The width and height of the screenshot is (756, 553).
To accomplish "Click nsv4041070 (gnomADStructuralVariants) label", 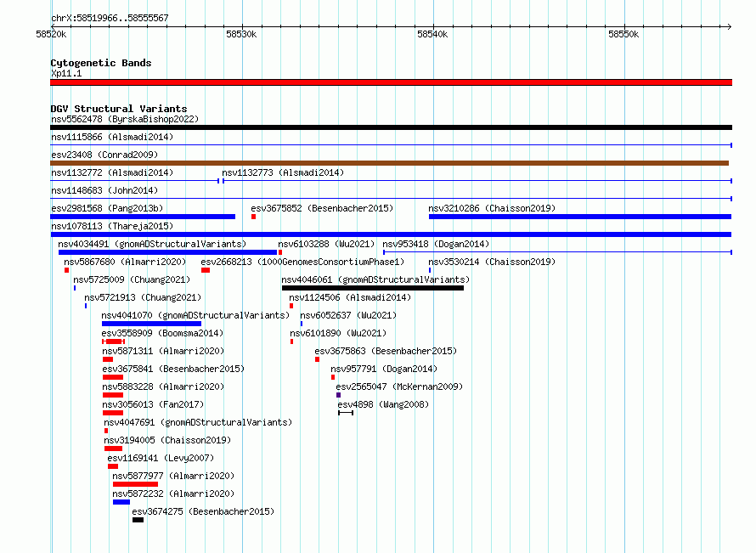I will pyautogui.click(x=195, y=315).
